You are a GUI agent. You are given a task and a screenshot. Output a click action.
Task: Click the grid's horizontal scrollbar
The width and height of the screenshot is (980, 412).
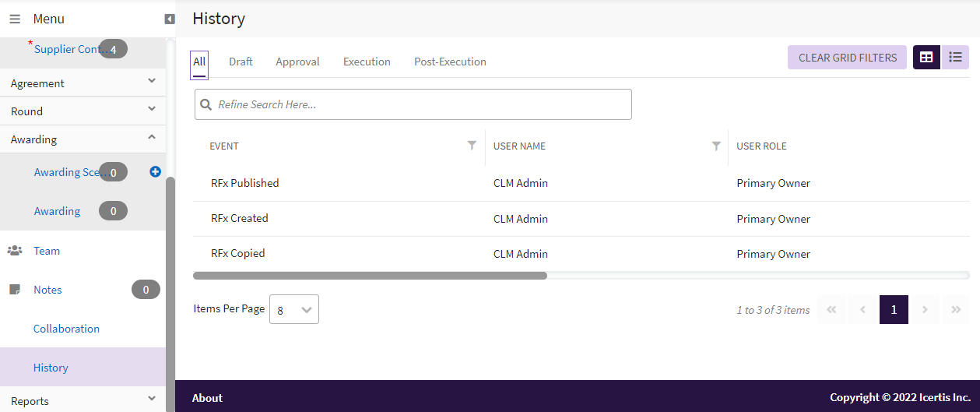pyautogui.click(x=371, y=275)
